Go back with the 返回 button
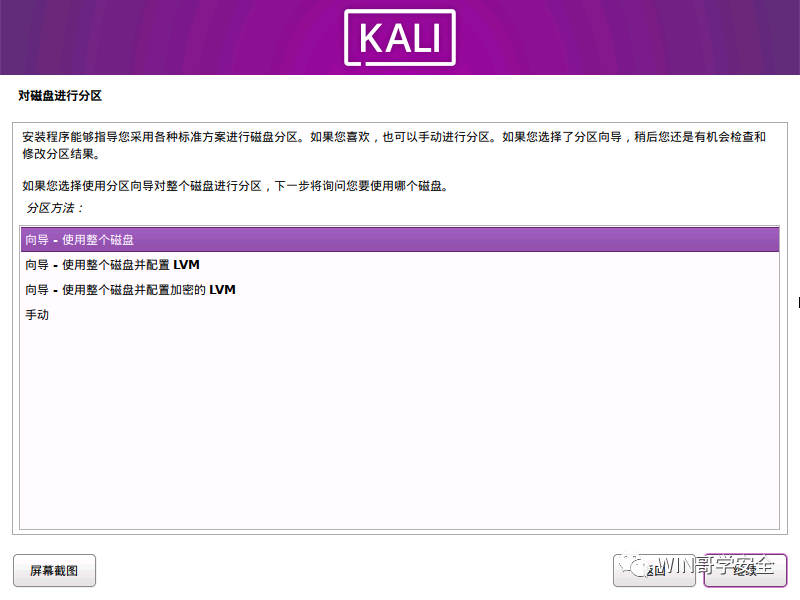The image size is (800, 600). 655,570
